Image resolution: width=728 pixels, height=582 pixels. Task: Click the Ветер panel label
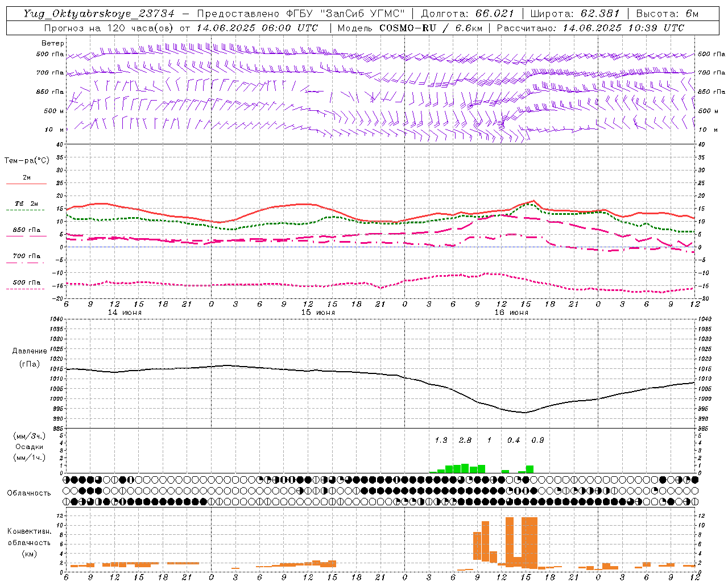(x=53, y=43)
